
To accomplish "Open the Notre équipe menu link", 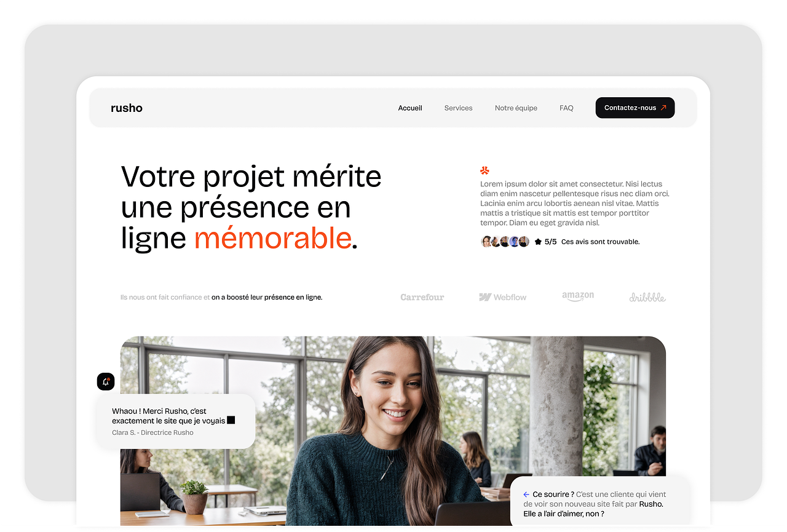I will point(516,108).
